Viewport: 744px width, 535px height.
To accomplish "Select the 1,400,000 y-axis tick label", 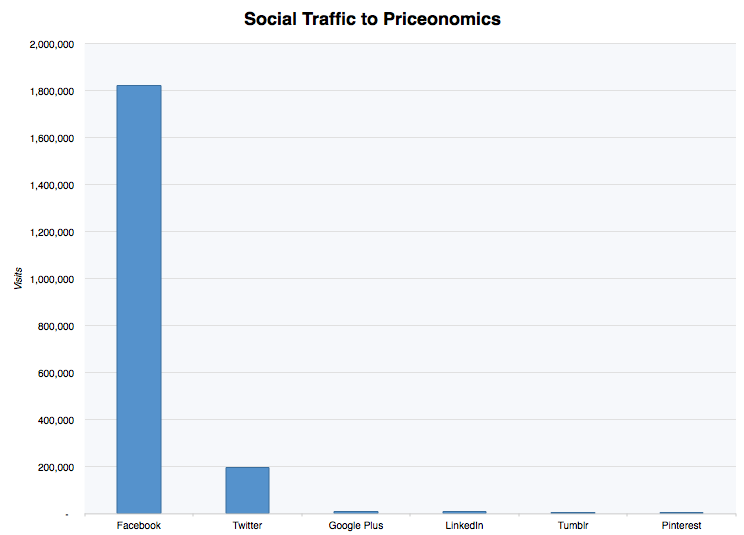I will (50, 185).
